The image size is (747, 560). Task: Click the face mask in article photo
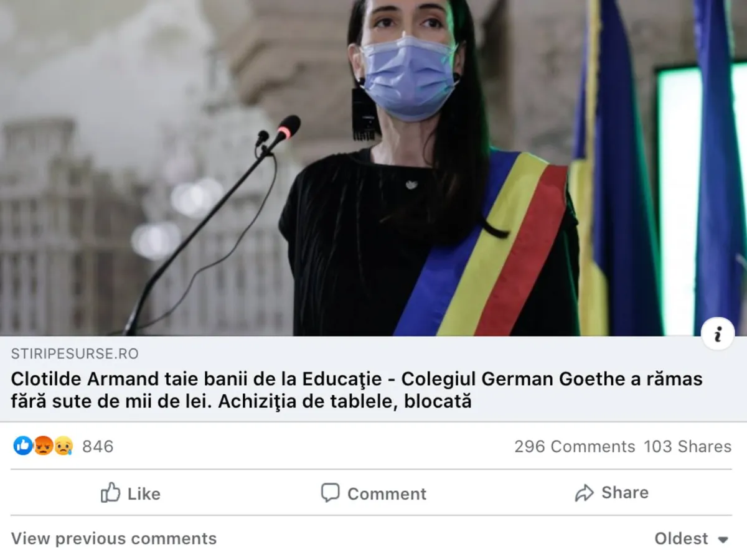point(409,78)
